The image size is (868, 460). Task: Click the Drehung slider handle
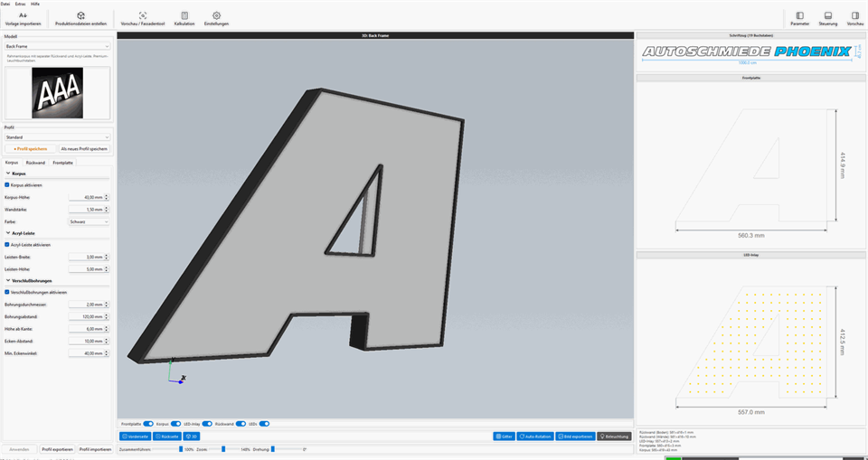pos(272,449)
